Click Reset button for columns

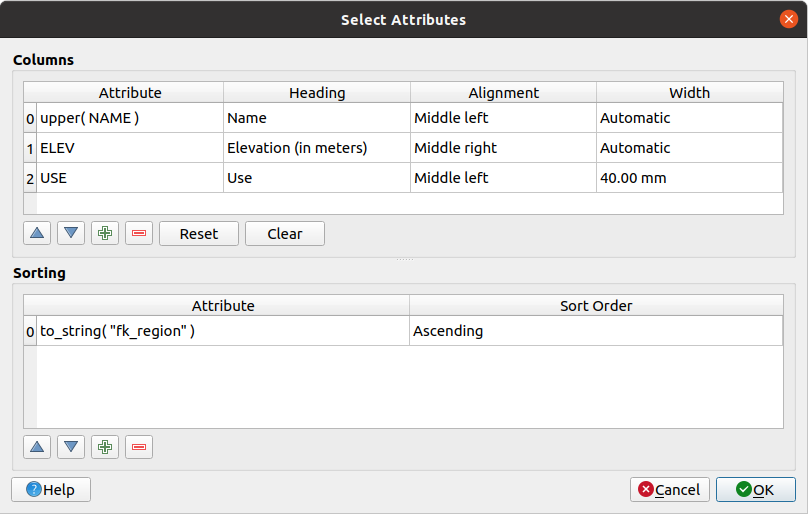coord(199,234)
